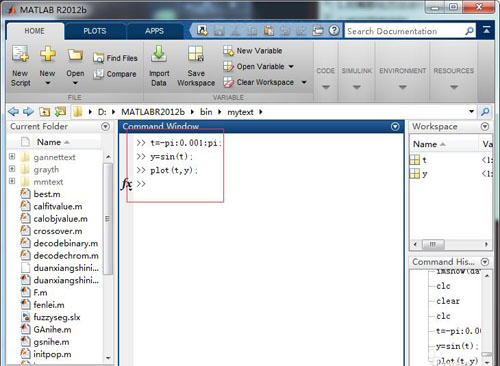Switch to the APPS tab
500x366 pixels.
point(154,31)
